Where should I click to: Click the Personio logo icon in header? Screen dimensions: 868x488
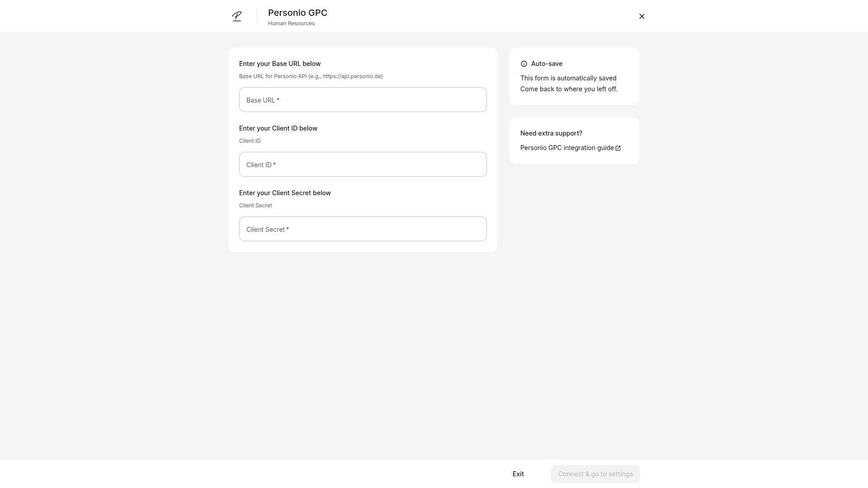click(237, 16)
